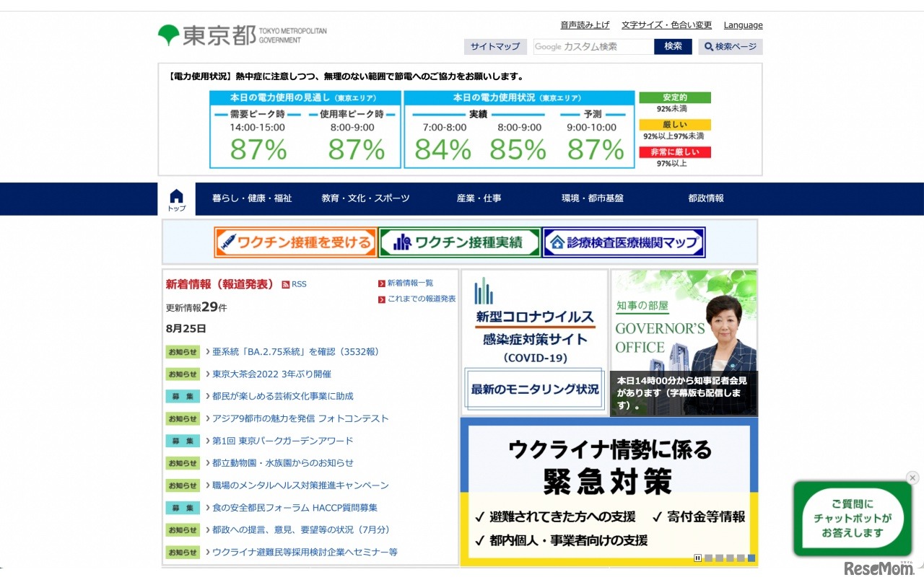
Task: Click the サイトマップ button
Action: [x=495, y=47]
